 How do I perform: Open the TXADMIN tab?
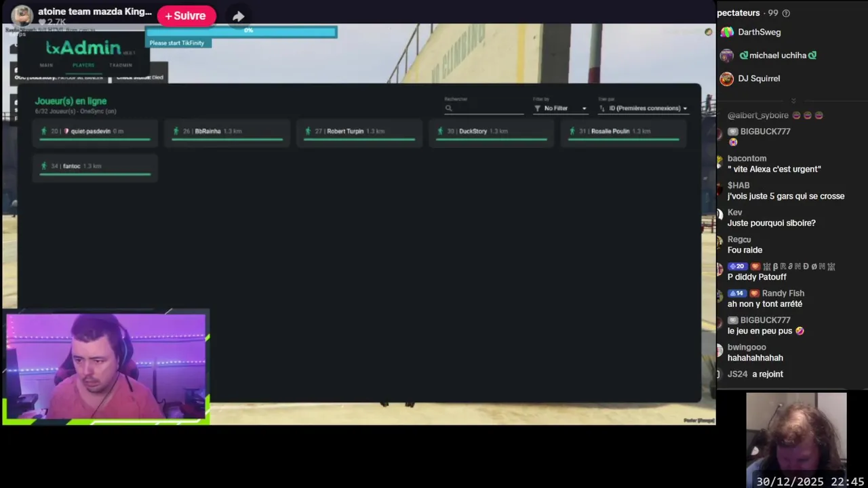point(121,65)
